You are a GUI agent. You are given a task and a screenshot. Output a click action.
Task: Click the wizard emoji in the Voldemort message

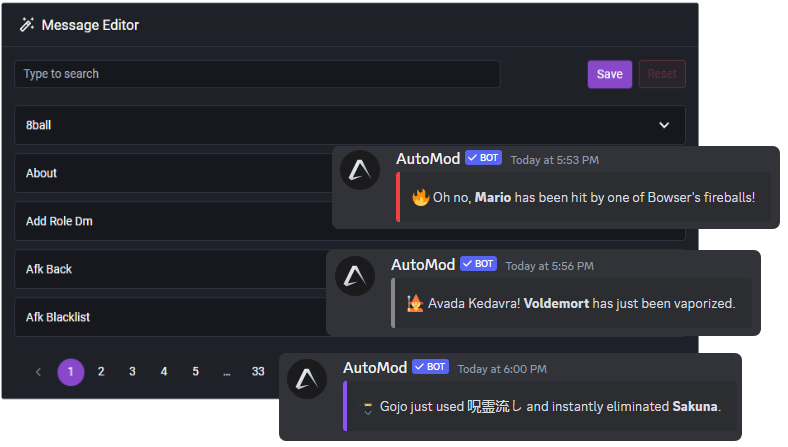[x=415, y=303]
